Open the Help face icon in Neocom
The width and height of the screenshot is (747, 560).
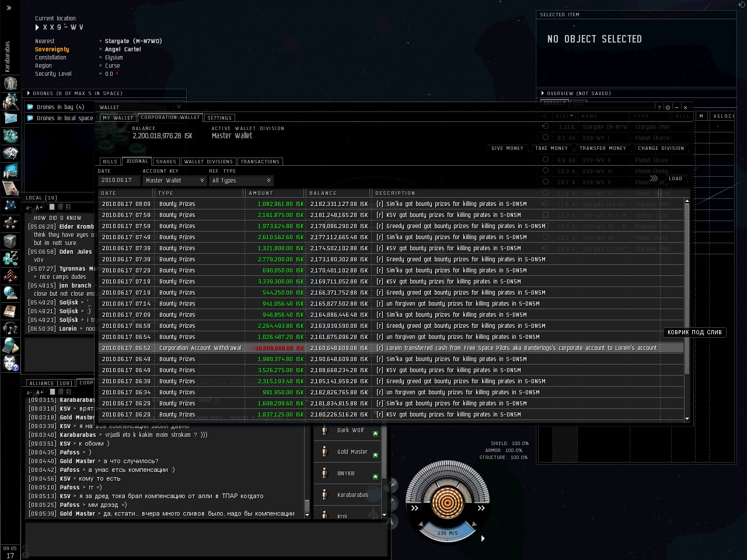11,363
